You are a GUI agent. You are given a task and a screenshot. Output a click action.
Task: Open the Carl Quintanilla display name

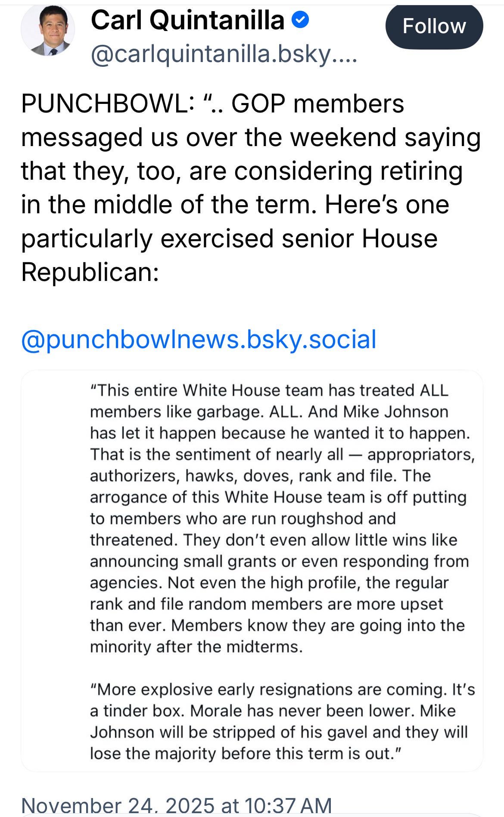pos(187,20)
